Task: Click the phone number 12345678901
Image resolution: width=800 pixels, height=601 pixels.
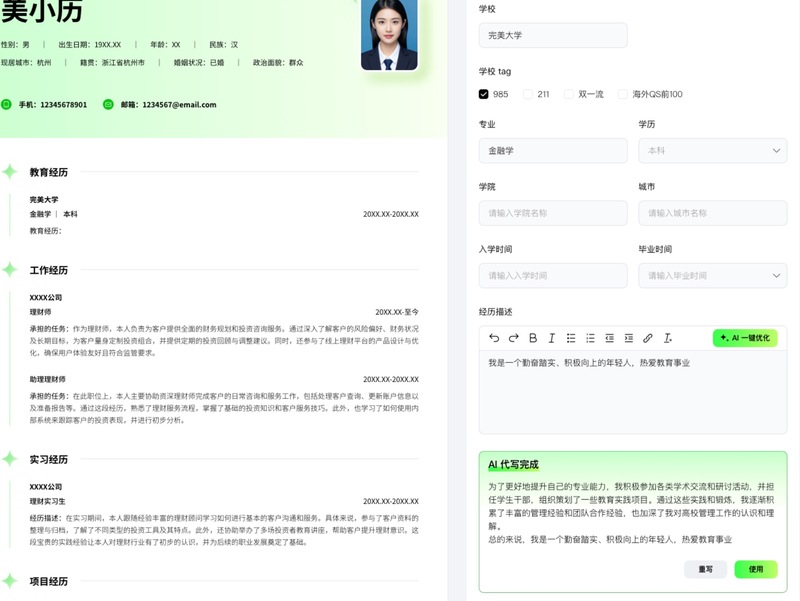Action: click(x=64, y=105)
